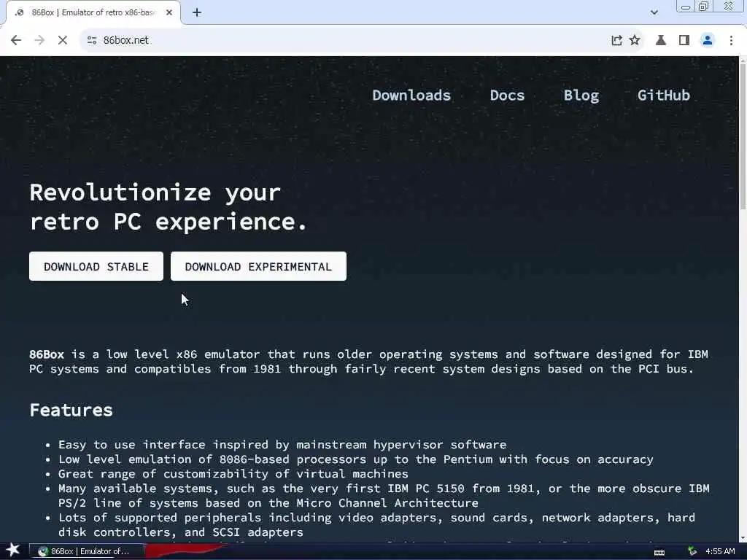Image resolution: width=747 pixels, height=560 pixels.
Task: Open keyboard icon in system tray
Action: point(659,553)
